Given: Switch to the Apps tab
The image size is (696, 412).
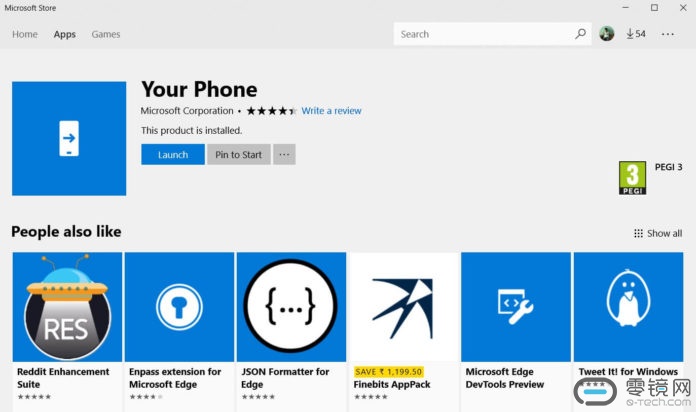Looking at the screenshot, I should [65, 34].
